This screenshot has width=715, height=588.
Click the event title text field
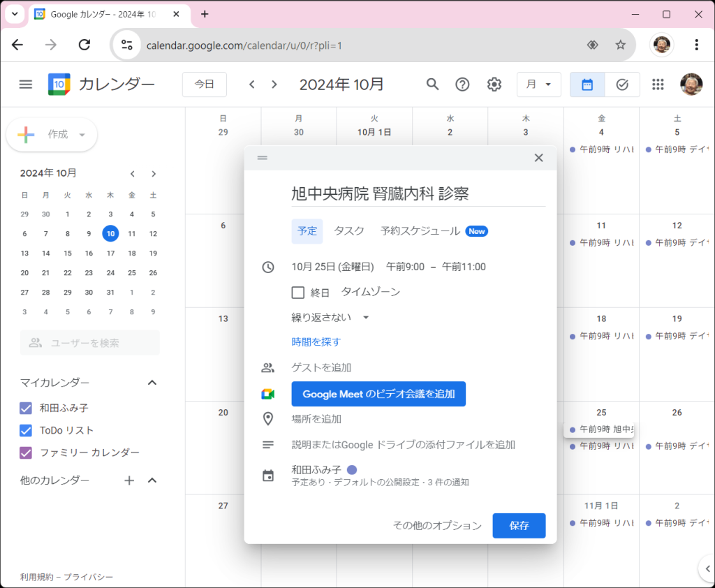pos(418,194)
